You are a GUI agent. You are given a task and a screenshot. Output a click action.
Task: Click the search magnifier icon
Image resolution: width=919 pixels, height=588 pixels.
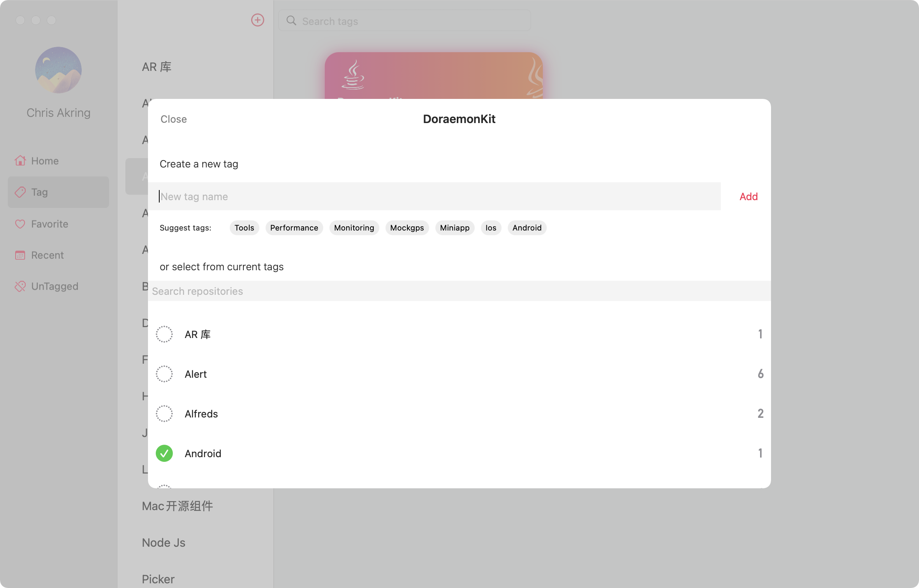[x=291, y=21]
